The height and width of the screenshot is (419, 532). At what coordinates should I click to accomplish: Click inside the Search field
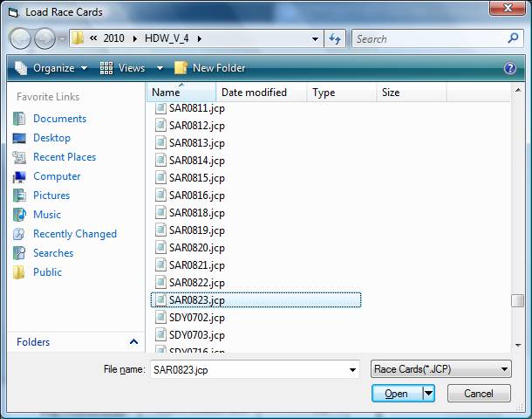click(427, 38)
